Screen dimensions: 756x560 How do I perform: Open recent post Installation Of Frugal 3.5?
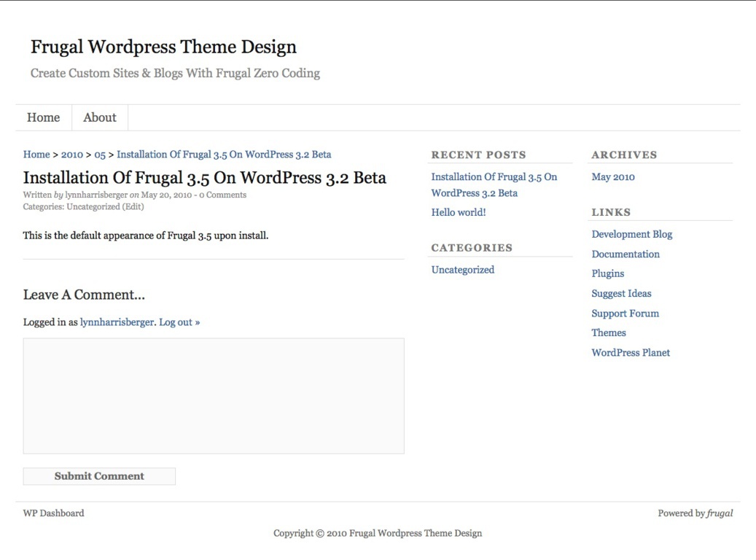[494, 184]
